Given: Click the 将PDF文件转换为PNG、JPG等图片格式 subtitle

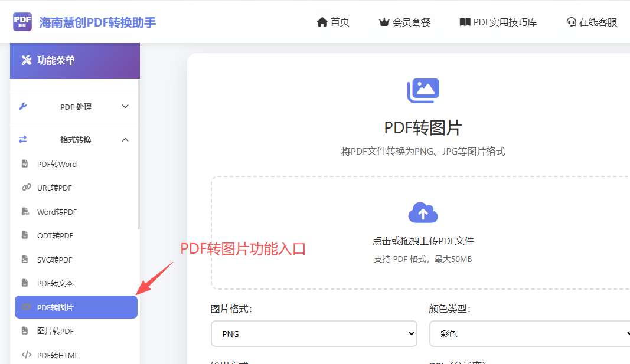Looking at the screenshot, I should click(x=423, y=151).
